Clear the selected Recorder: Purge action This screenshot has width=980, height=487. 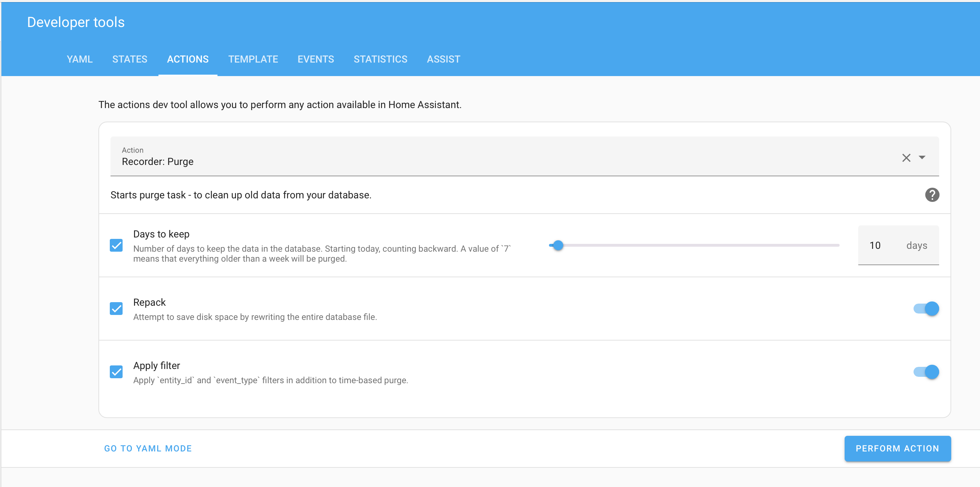(906, 157)
